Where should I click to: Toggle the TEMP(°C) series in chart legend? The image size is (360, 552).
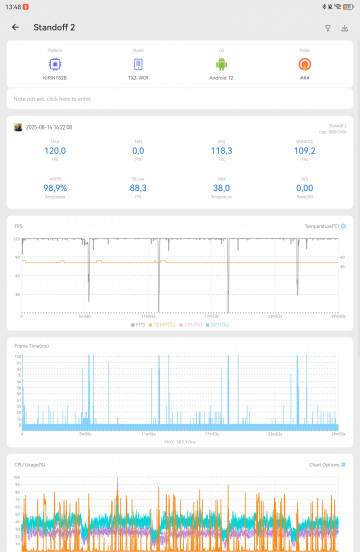coord(162,325)
